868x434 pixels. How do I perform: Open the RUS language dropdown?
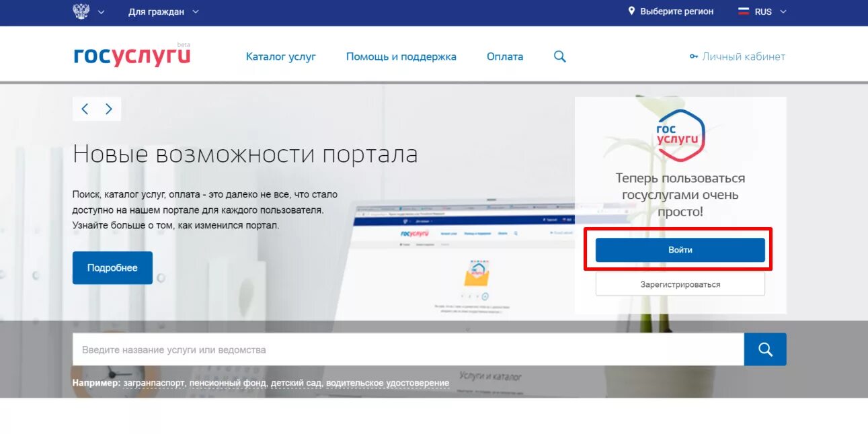(x=771, y=11)
